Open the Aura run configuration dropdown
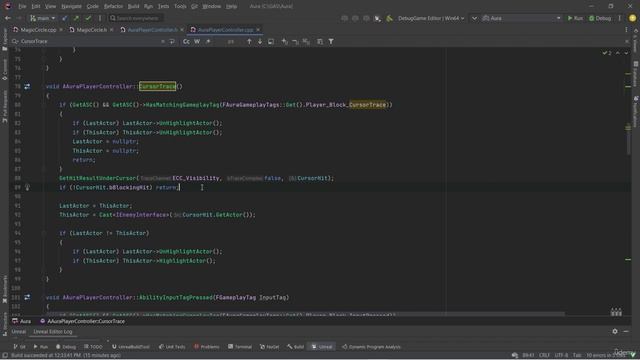 (521, 18)
